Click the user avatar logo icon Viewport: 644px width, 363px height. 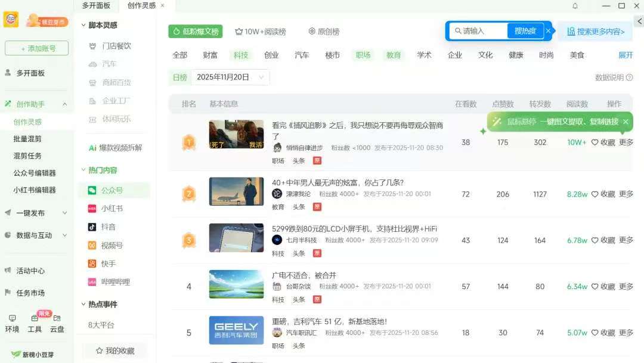[x=11, y=19]
